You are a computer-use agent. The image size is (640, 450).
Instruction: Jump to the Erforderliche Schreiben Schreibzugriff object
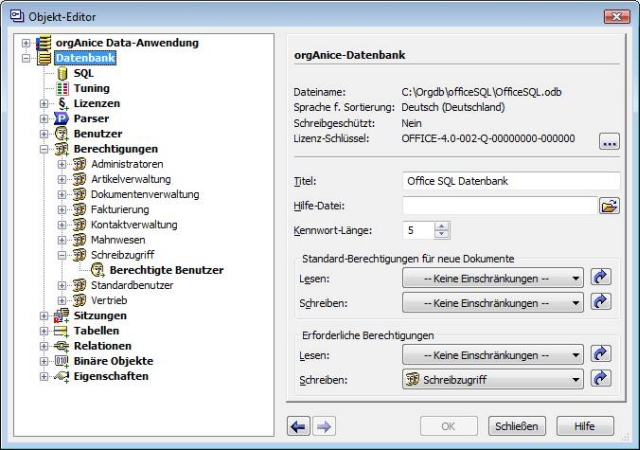(601, 379)
